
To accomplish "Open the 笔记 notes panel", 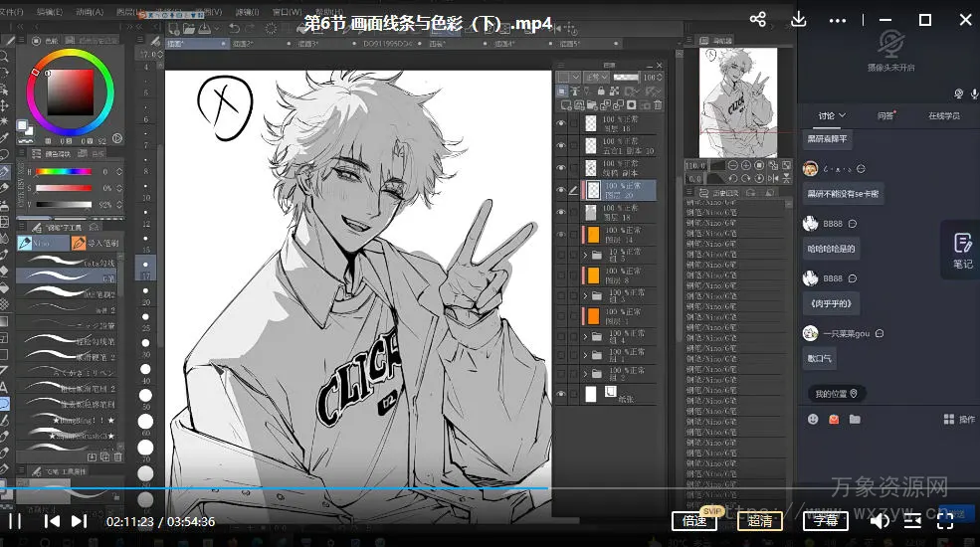I will tap(961, 249).
